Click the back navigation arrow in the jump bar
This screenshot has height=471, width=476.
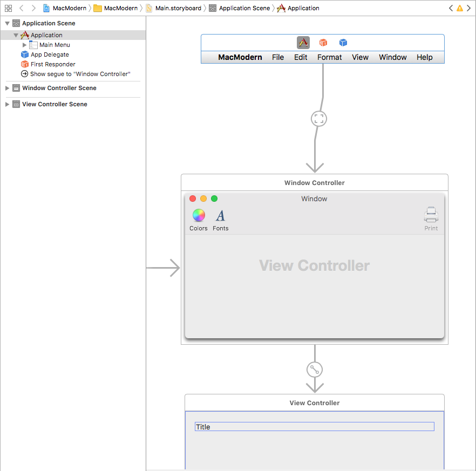(21, 8)
